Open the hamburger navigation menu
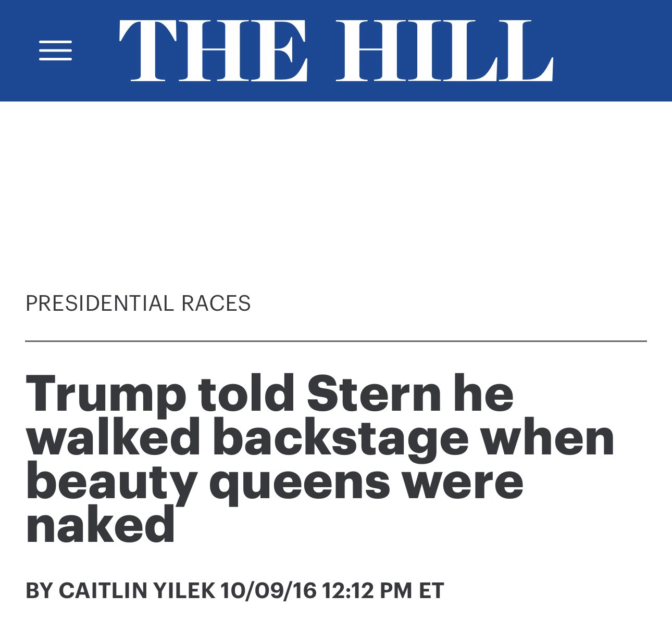672x621 pixels. (55, 50)
